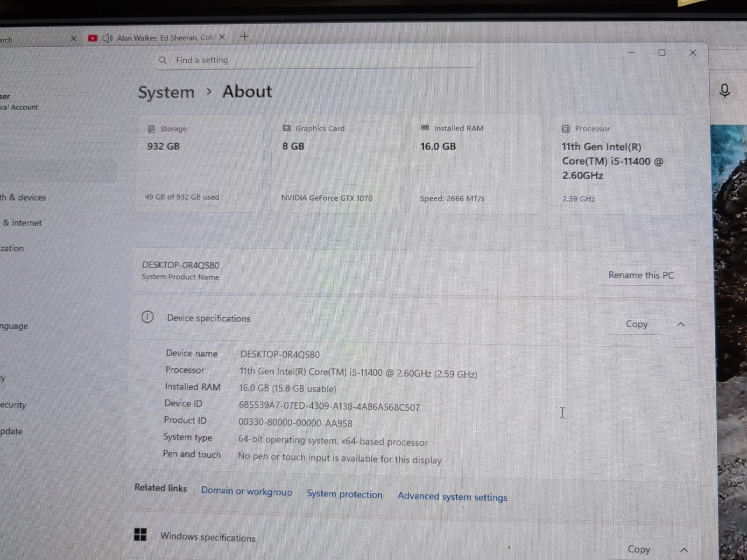
Task: Click the Storage card icon
Action: coord(151,129)
